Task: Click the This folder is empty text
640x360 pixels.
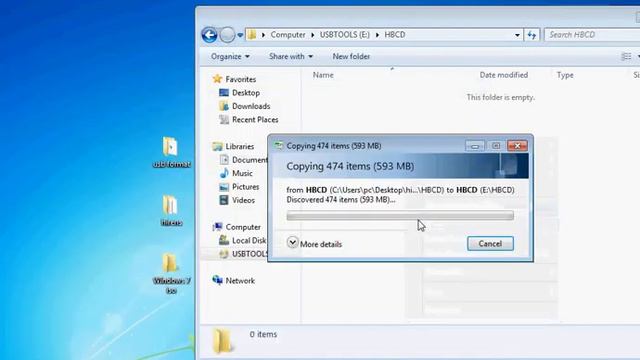Action: point(501,98)
